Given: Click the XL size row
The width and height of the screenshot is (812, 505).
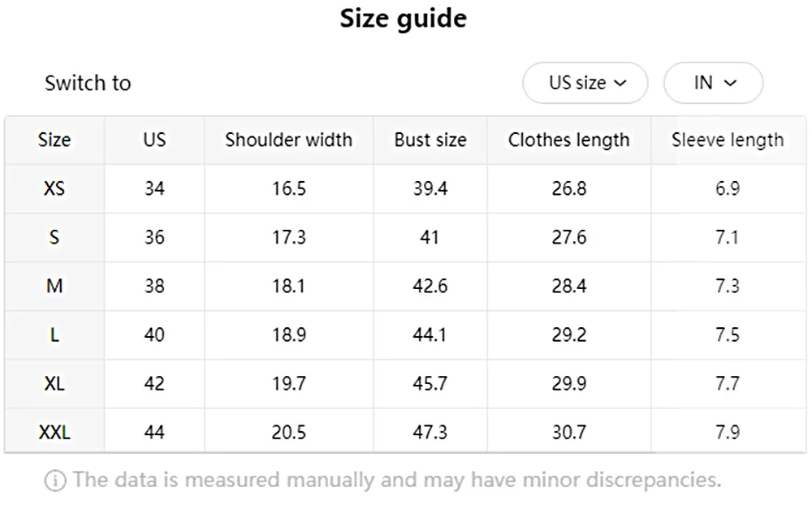Looking at the screenshot, I should [54, 382].
